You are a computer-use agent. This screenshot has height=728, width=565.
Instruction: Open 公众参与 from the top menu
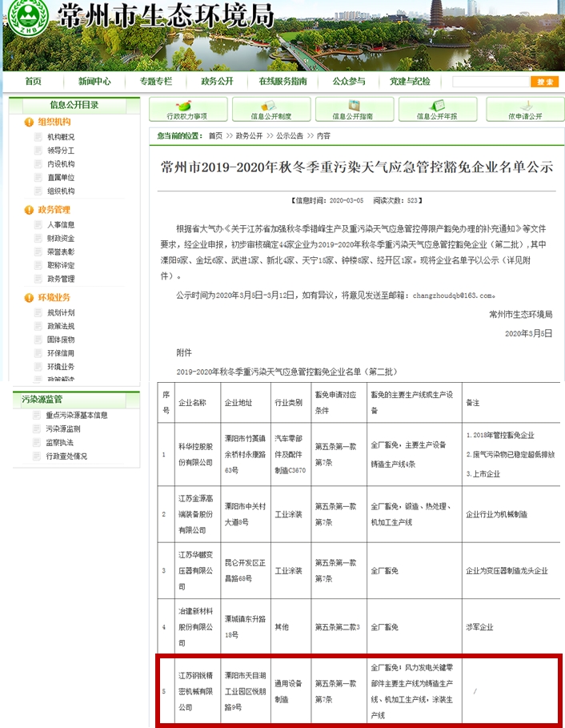pos(348,82)
